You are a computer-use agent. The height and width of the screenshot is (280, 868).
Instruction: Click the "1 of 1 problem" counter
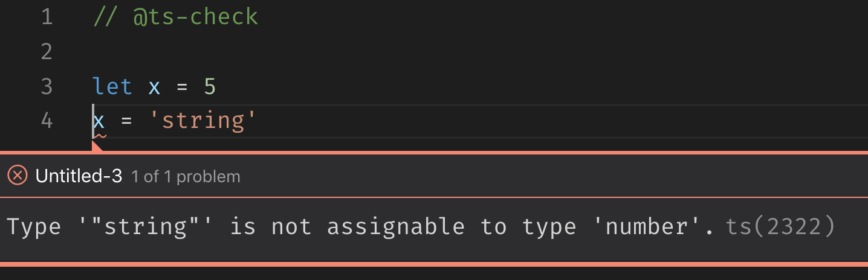point(186,176)
